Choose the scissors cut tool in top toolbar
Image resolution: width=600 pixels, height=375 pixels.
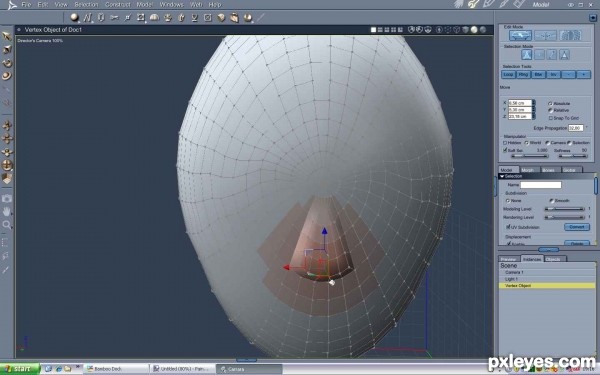click(x=114, y=18)
